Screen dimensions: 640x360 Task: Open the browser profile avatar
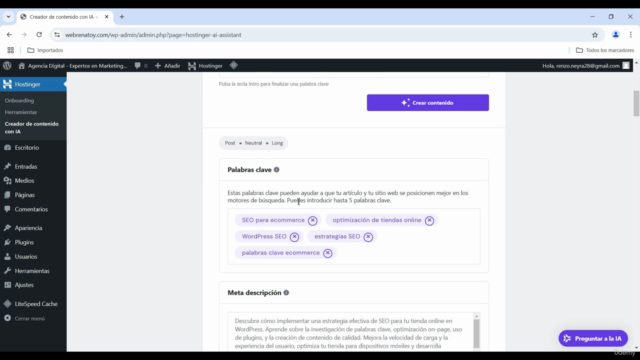[616, 35]
